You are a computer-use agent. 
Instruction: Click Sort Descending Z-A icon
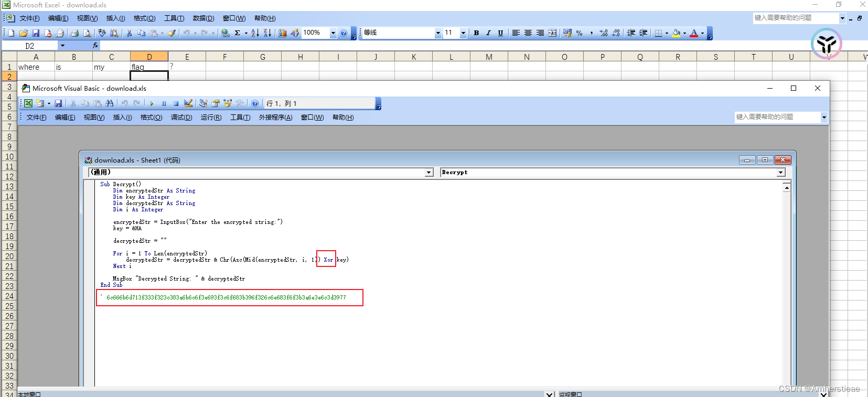[267, 33]
